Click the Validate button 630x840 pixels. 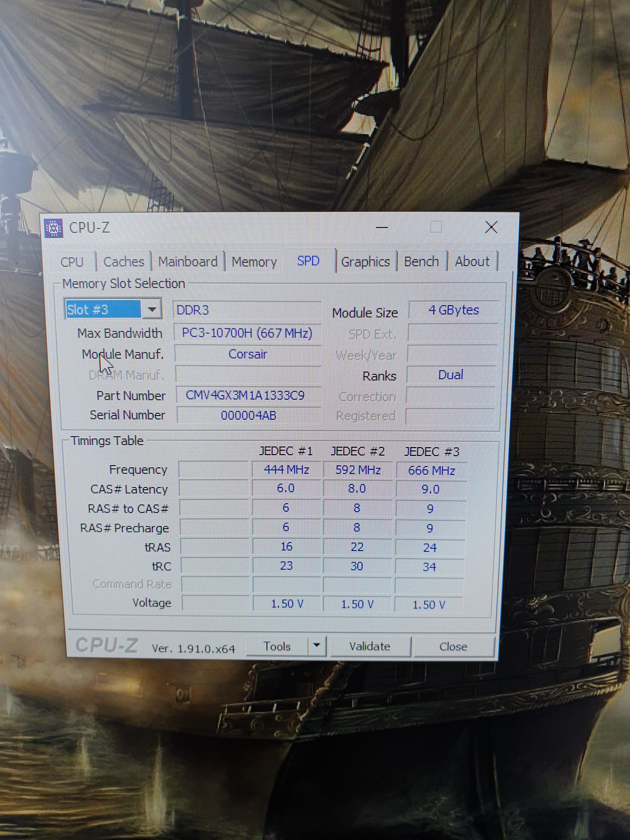point(370,646)
